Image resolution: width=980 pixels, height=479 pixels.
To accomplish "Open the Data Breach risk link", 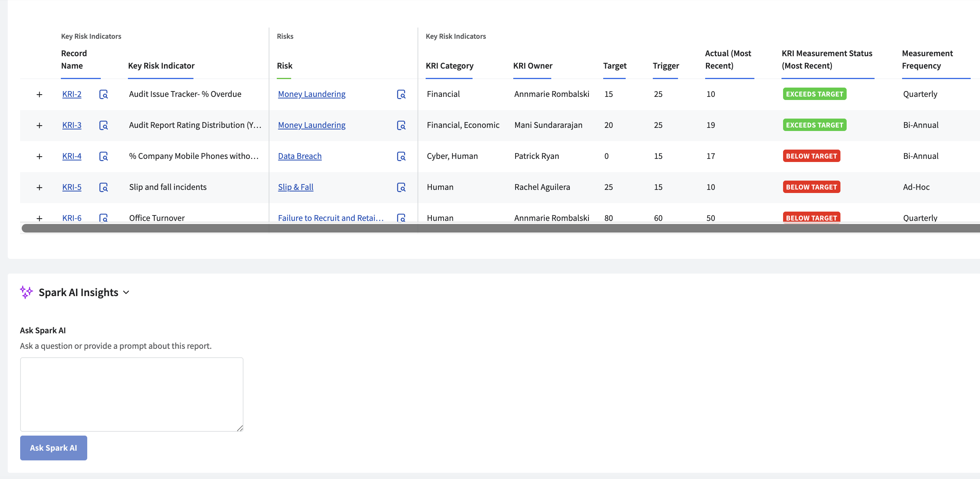I will pos(300,156).
